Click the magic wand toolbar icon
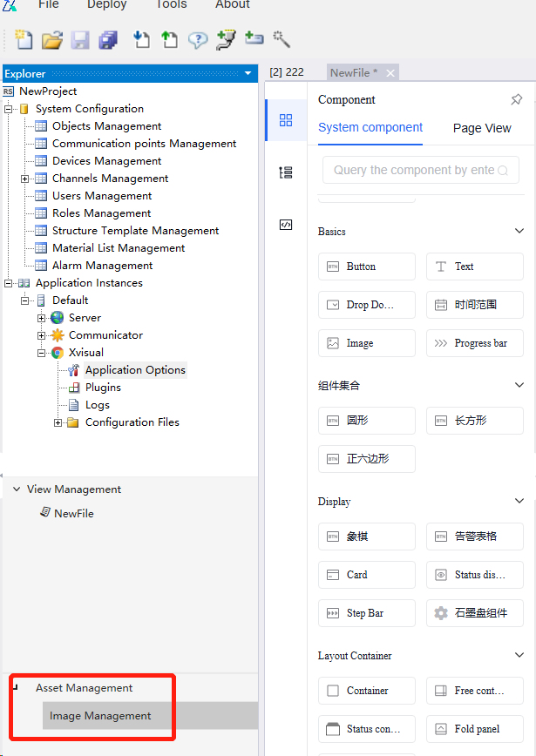 (x=282, y=39)
